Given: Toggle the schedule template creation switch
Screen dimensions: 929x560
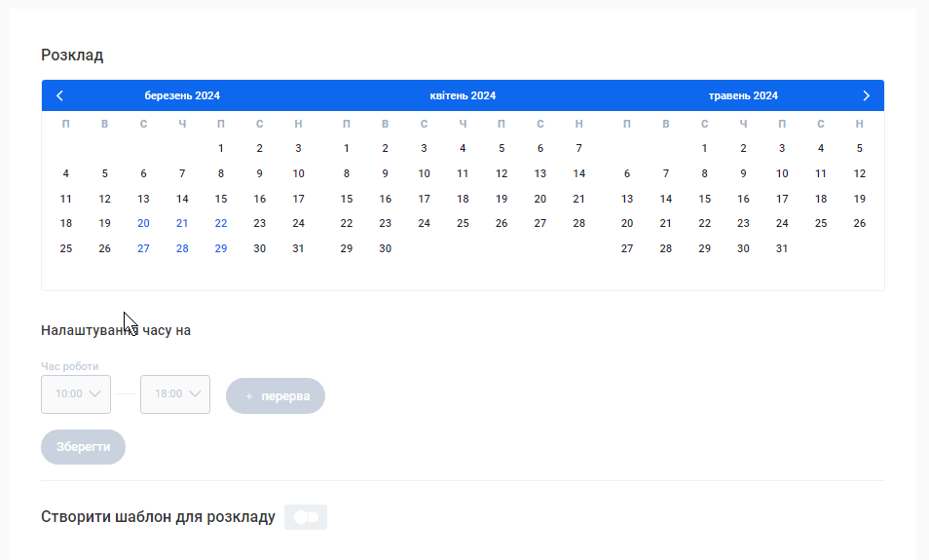Looking at the screenshot, I should coord(306,517).
